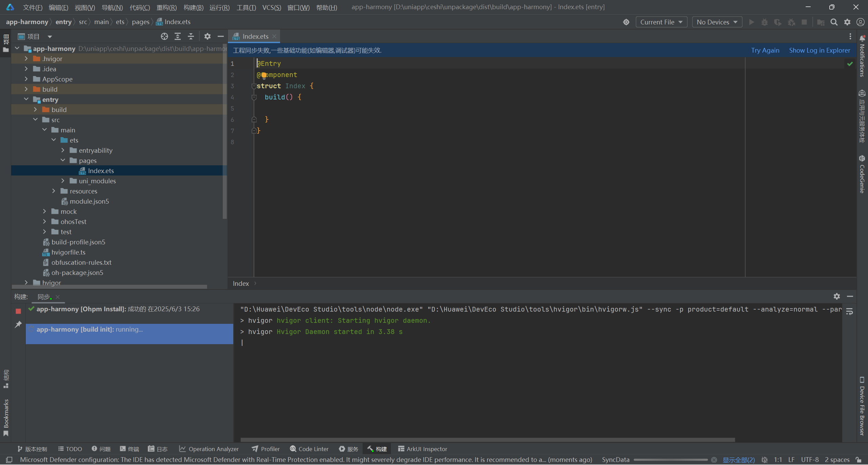Expand the AppScope folder
Image resolution: width=868 pixels, height=465 pixels.
coord(26,79)
